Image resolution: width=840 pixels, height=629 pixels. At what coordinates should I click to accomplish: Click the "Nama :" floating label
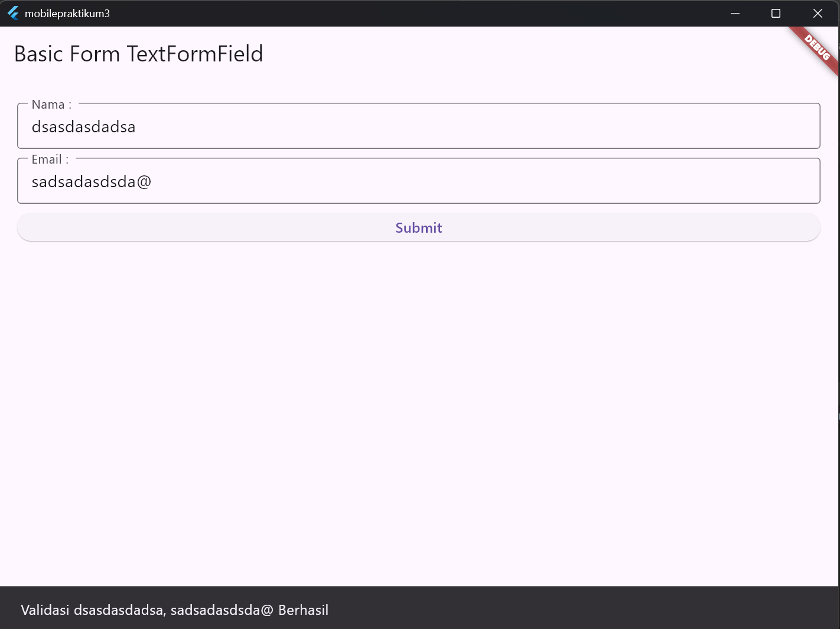click(x=51, y=105)
